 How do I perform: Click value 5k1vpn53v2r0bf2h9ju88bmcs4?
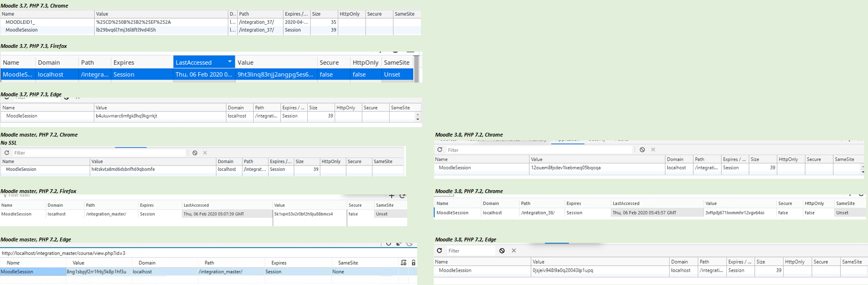pos(304,214)
